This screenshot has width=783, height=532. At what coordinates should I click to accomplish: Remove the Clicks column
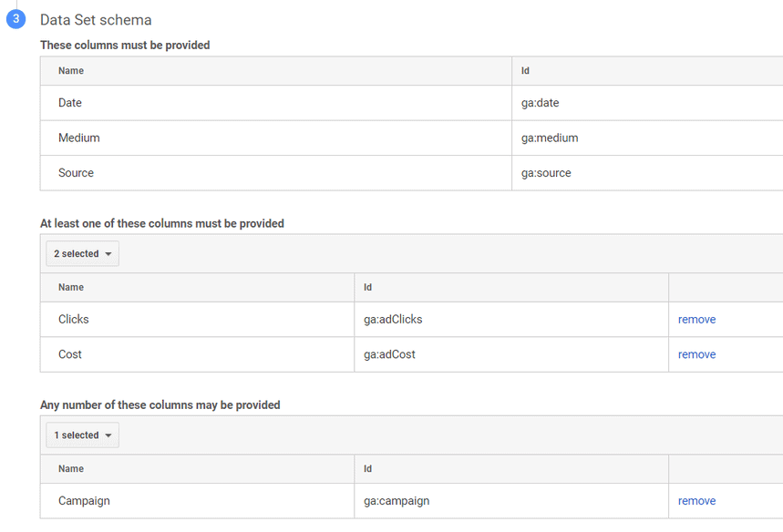click(696, 320)
